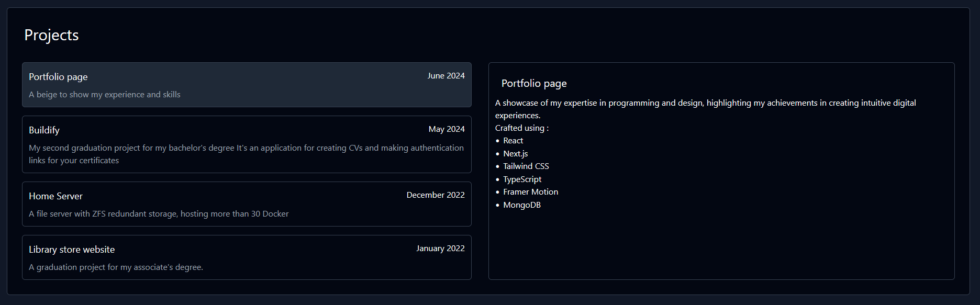Click the Framer Motion list item
The height and width of the screenshot is (305, 980).
530,192
